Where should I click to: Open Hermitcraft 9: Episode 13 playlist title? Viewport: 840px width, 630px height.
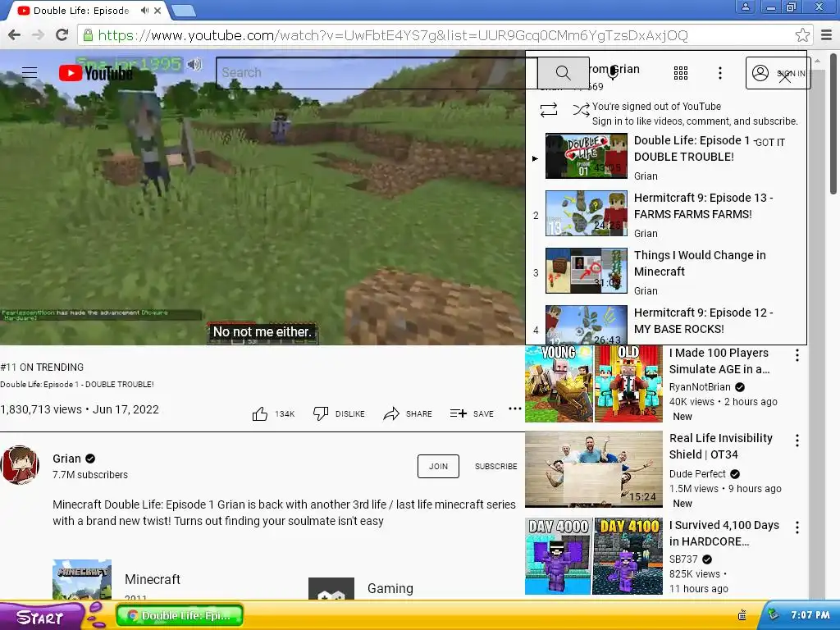(703, 206)
